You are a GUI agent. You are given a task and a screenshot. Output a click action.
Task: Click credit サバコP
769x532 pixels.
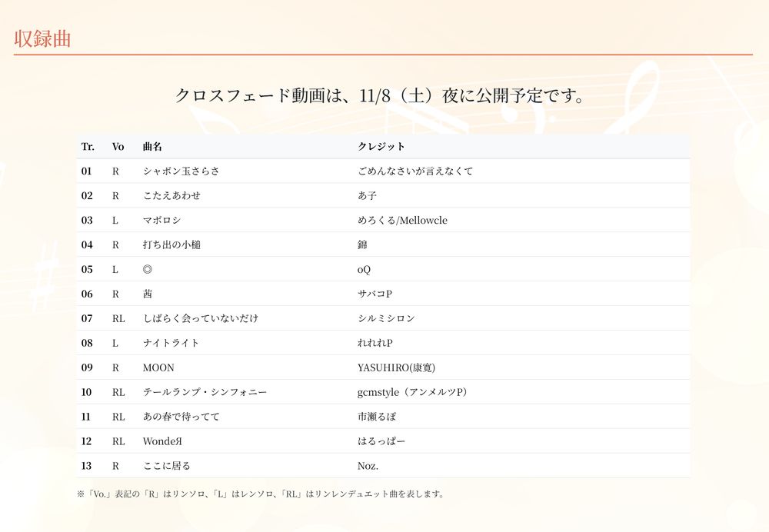(x=375, y=294)
